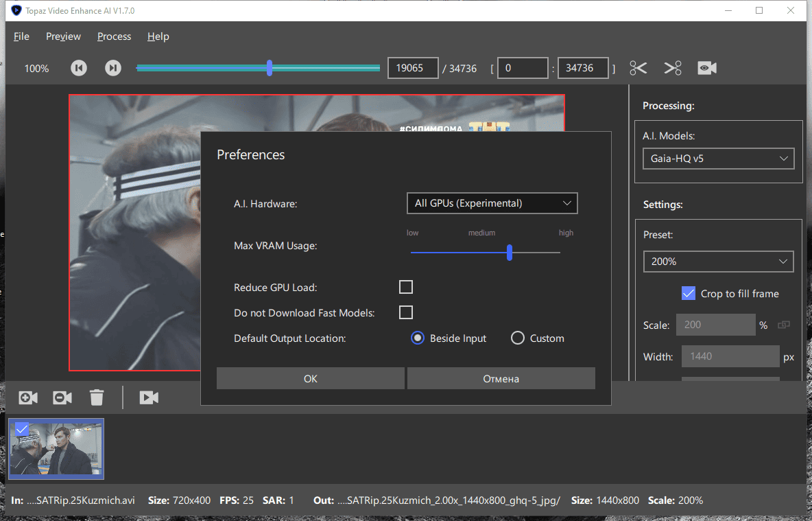
Task: Click the 'Size: 720x400' status text
Action: [179, 500]
